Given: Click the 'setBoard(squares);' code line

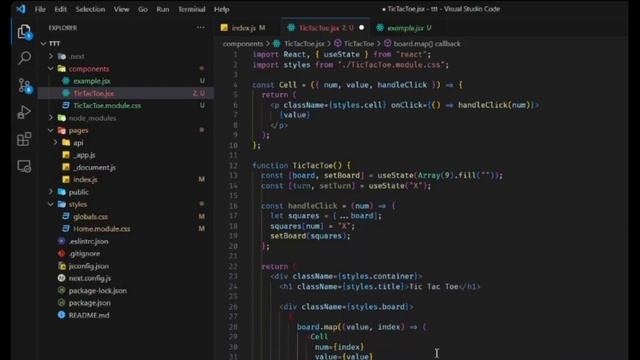Looking at the screenshot, I should pos(310,236).
